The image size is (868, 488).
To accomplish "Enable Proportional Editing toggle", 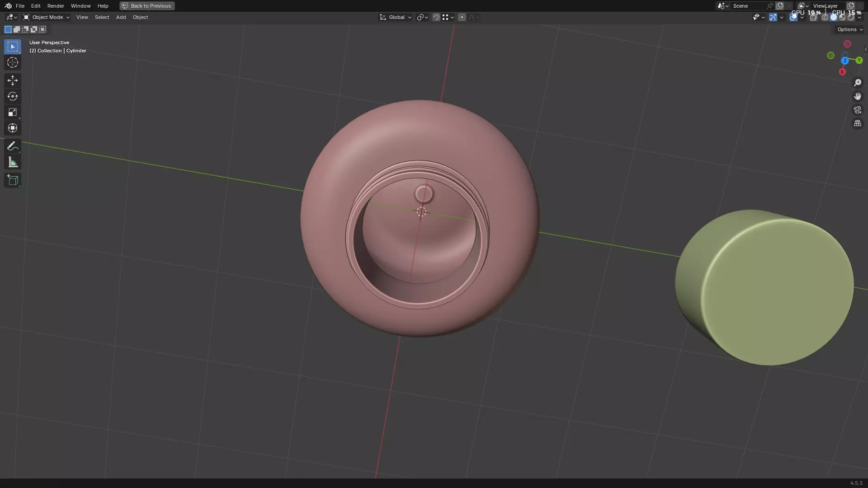I will (462, 17).
